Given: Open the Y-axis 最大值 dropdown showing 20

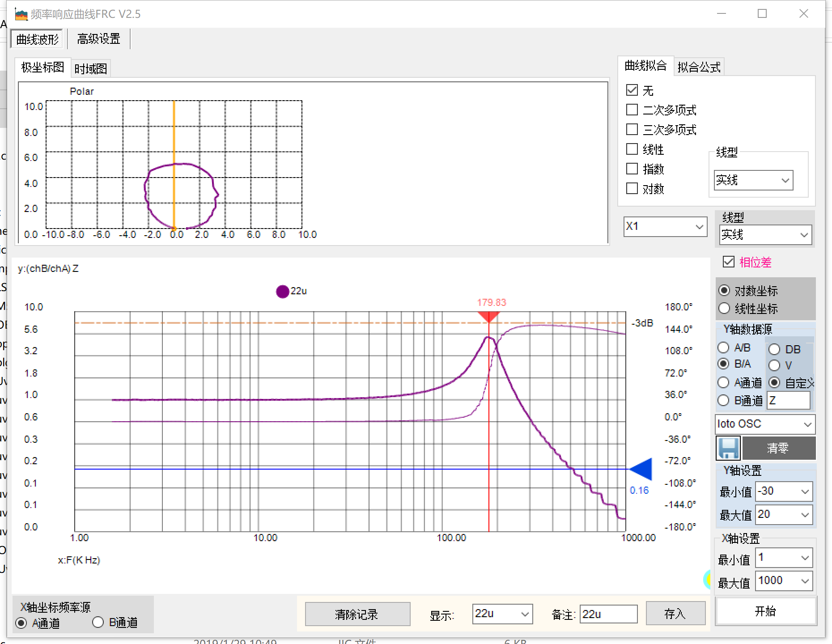Looking at the screenshot, I should pyautogui.click(x=784, y=515).
